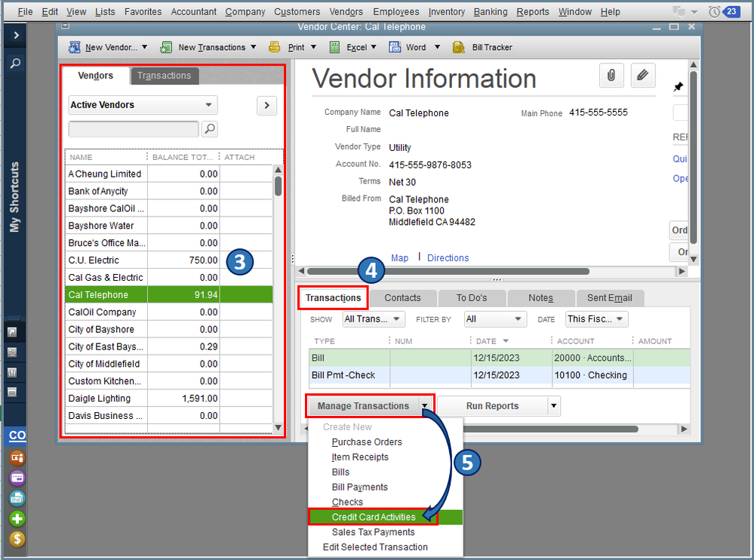The width and height of the screenshot is (754, 560).
Task: Open the Banking menu
Action: point(490,11)
